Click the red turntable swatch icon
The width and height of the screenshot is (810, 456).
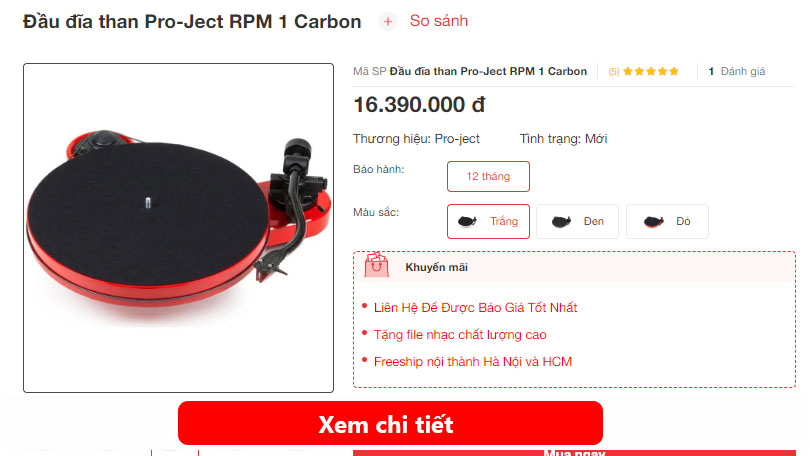click(x=653, y=222)
